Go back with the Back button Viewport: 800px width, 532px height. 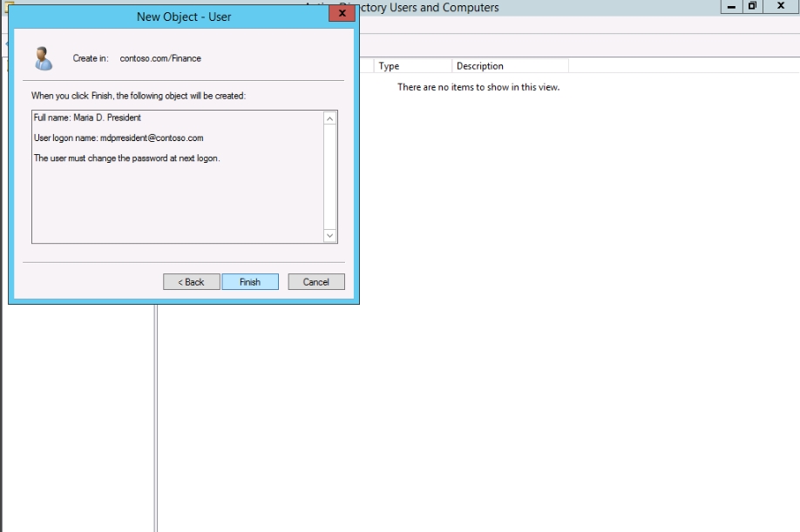point(191,282)
